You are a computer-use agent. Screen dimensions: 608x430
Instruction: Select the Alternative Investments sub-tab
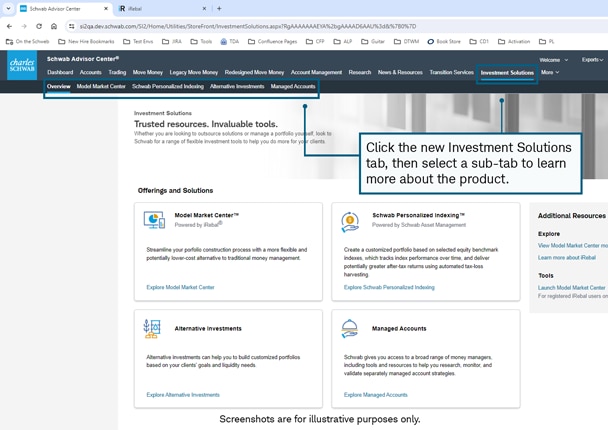(x=237, y=86)
